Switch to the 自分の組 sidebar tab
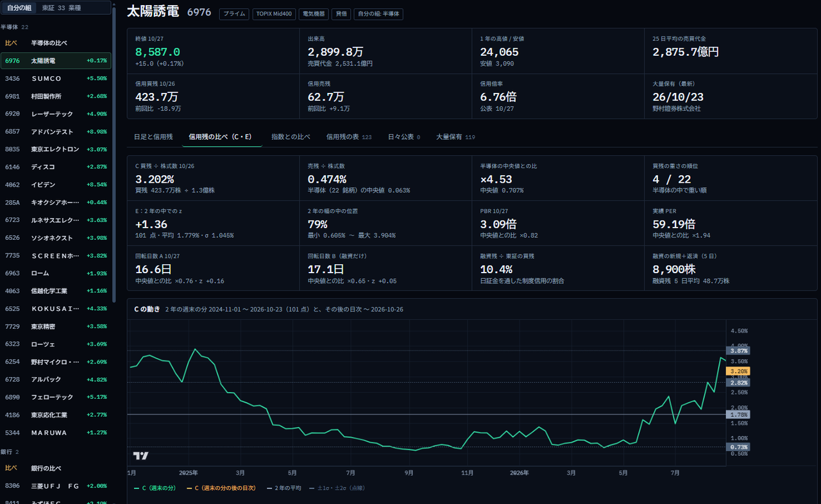 point(19,8)
